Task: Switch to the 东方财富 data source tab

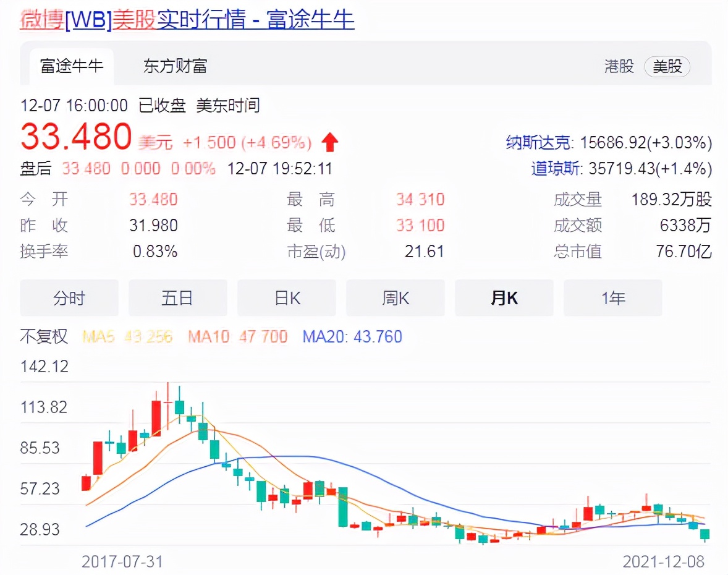Action: pyautogui.click(x=174, y=67)
